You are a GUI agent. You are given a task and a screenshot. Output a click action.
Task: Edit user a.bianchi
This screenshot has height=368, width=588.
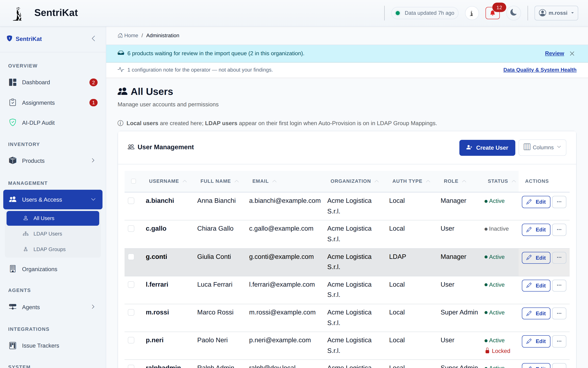(x=536, y=202)
